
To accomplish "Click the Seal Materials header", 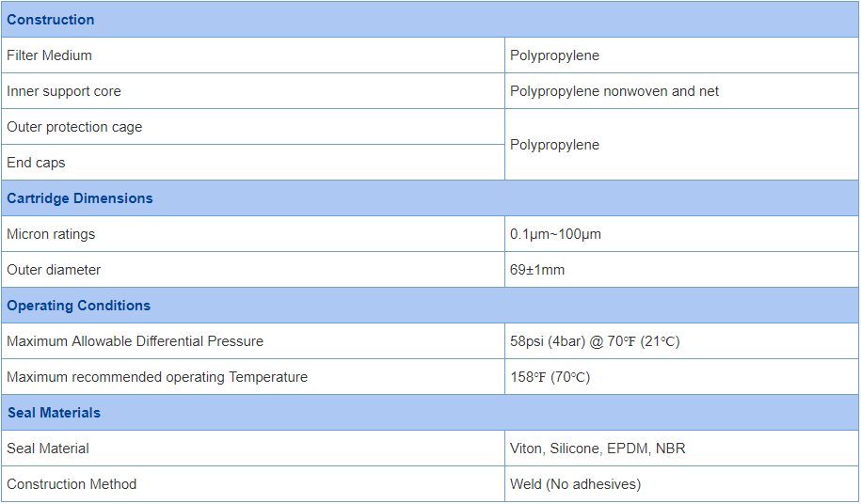I will (54, 413).
